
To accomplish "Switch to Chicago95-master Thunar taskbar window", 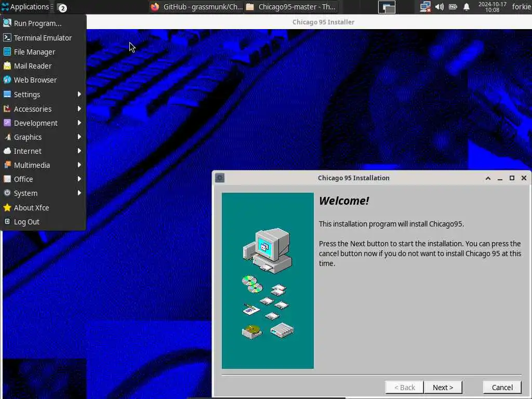I will [x=290, y=7].
